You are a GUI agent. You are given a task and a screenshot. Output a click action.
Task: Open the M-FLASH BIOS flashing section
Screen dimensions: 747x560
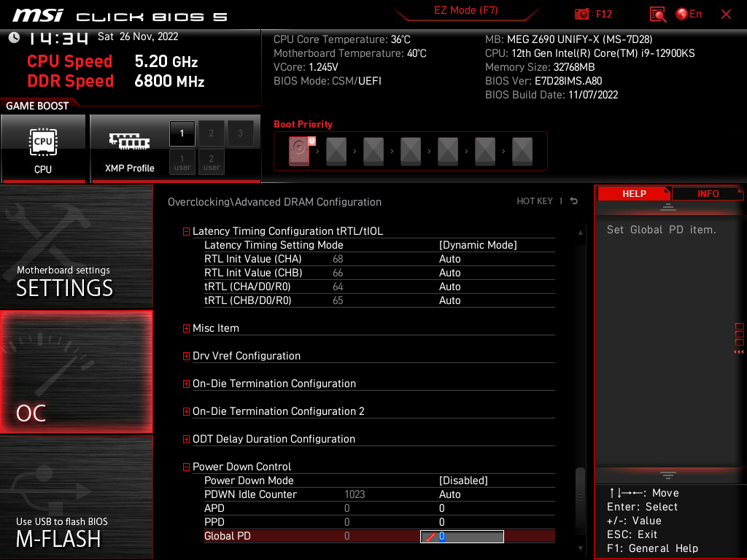[76, 497]
